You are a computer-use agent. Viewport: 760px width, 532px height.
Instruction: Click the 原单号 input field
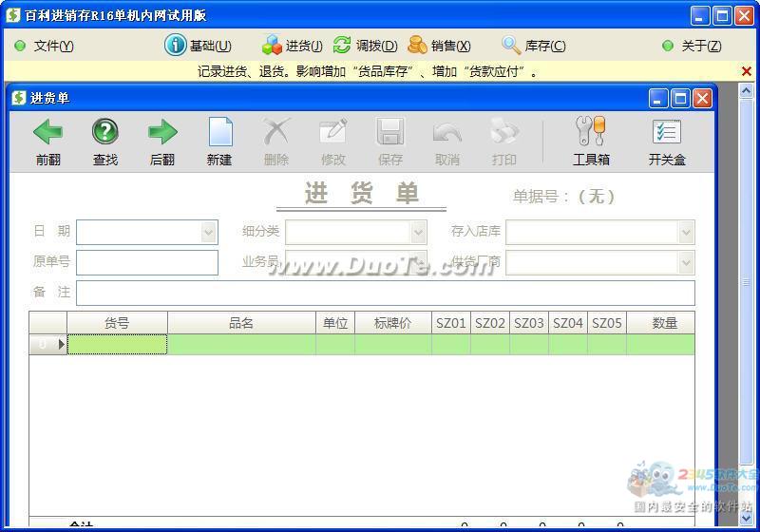pos(147,262)
